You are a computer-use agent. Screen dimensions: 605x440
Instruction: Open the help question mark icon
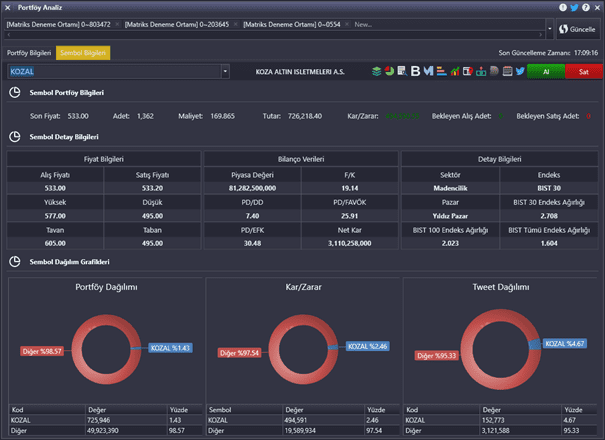pos(586,8)
